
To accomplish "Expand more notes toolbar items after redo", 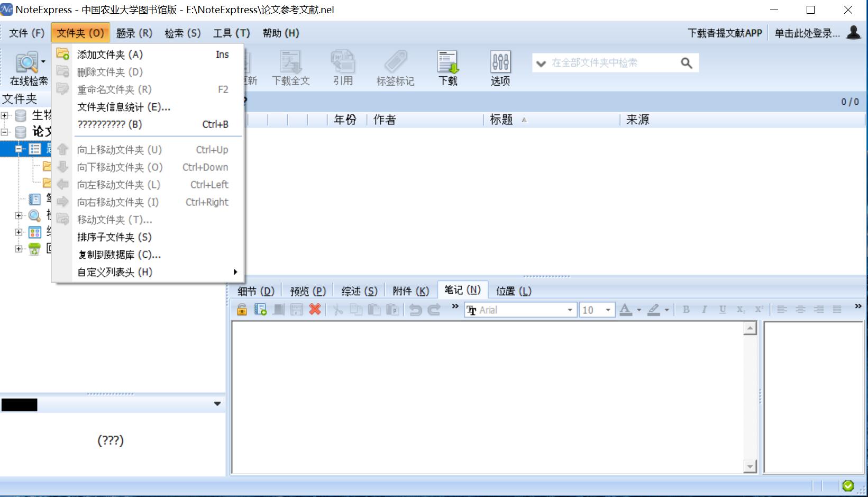I will click(455, 306).
